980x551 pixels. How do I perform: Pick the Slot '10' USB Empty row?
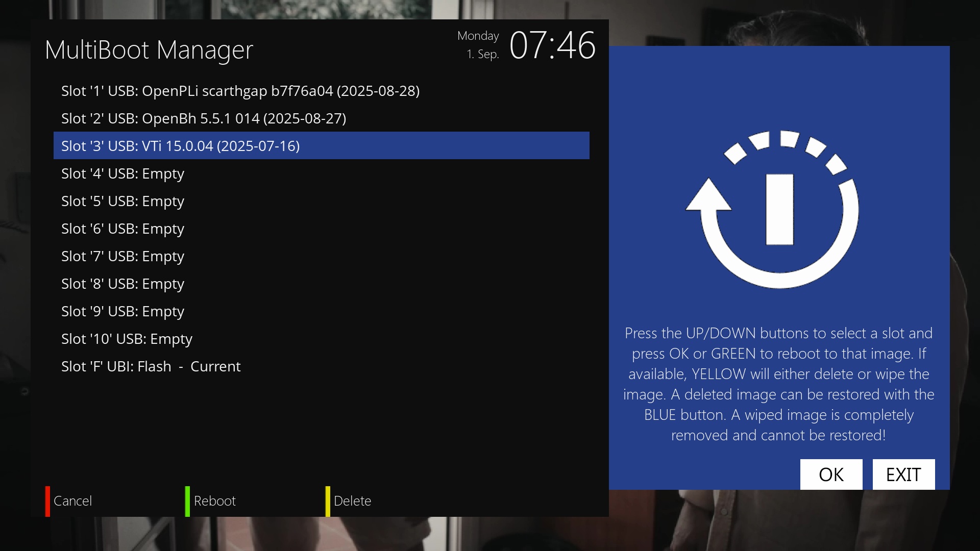coord(322,339)
